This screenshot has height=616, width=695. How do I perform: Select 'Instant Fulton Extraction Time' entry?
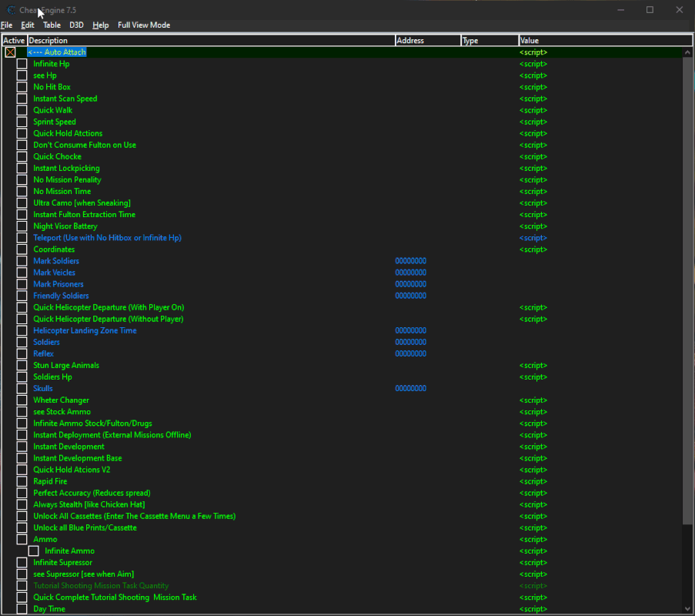(84, 215)
